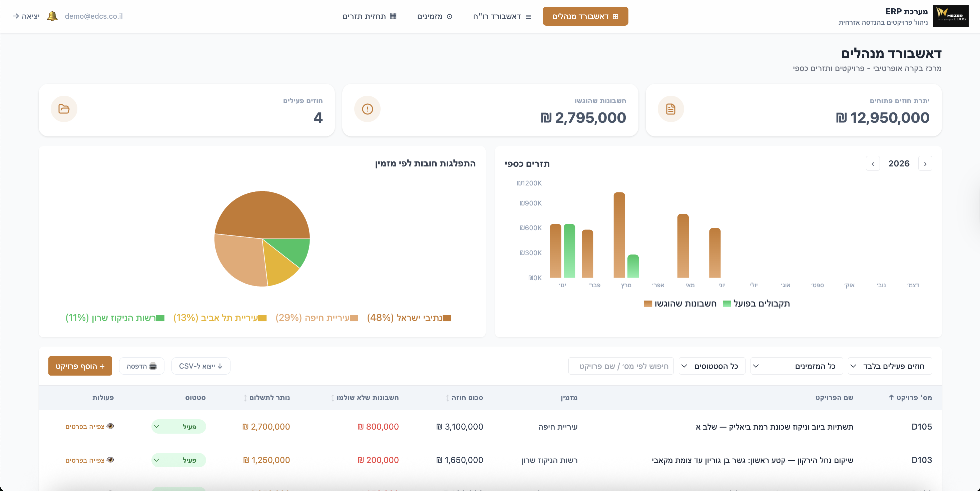Screen dimensions: 980x491
Task: Click the Mezer EDCS logo
Action: click(x=950, y=16)
